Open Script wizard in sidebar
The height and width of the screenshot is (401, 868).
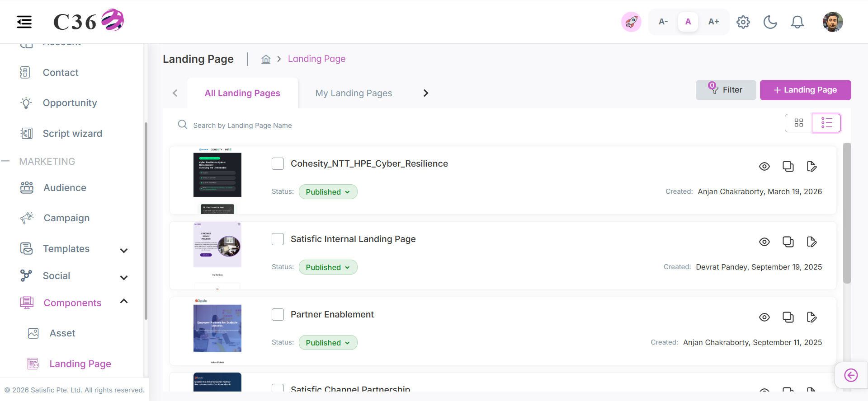72,134
